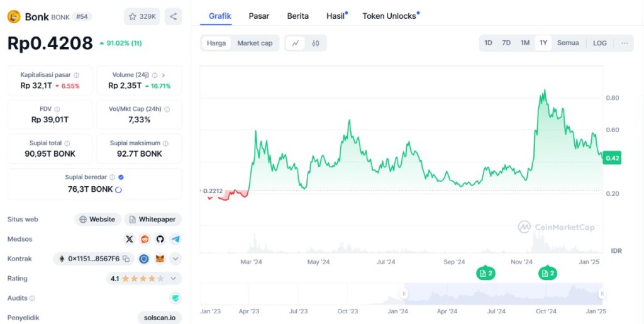644x324 pixels.
Task: Open the Reddit community icon
Action: click(145, 239)
